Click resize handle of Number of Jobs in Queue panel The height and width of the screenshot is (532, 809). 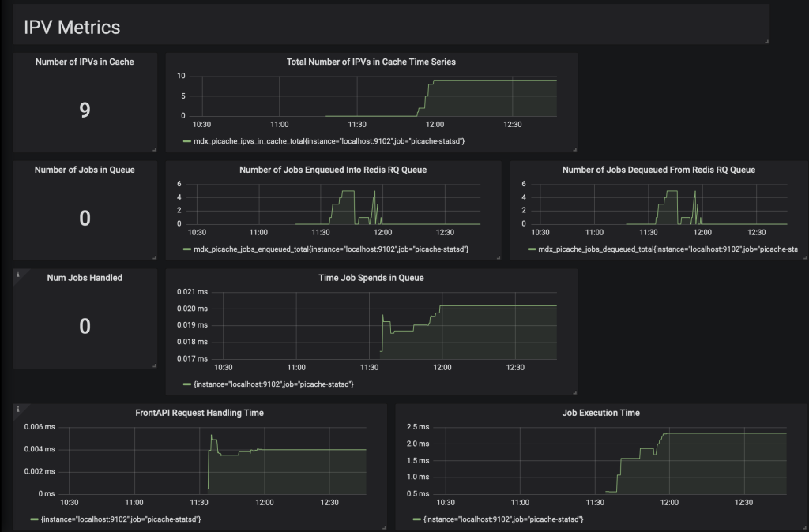tap(154, 257)
